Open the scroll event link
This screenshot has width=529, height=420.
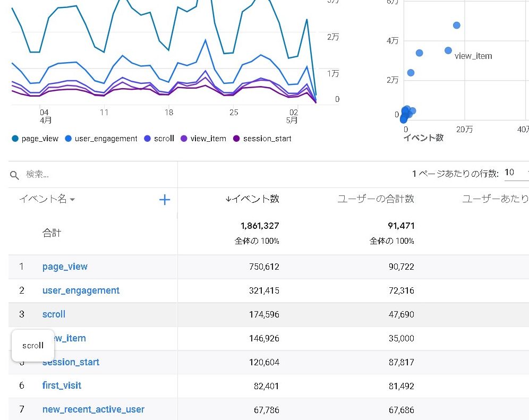(x=54, y=314)
